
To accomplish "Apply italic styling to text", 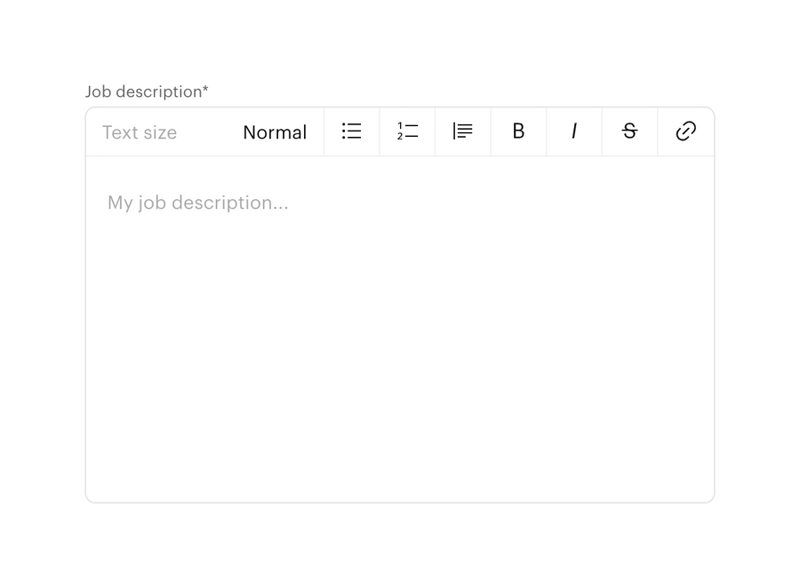I will (x=573, y=131).
